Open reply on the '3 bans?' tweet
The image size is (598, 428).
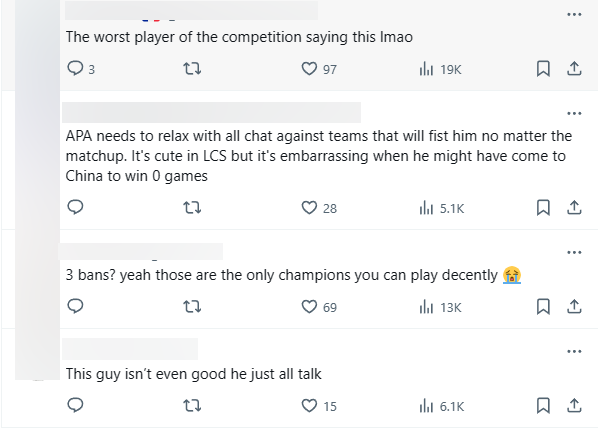pos(75,306)
